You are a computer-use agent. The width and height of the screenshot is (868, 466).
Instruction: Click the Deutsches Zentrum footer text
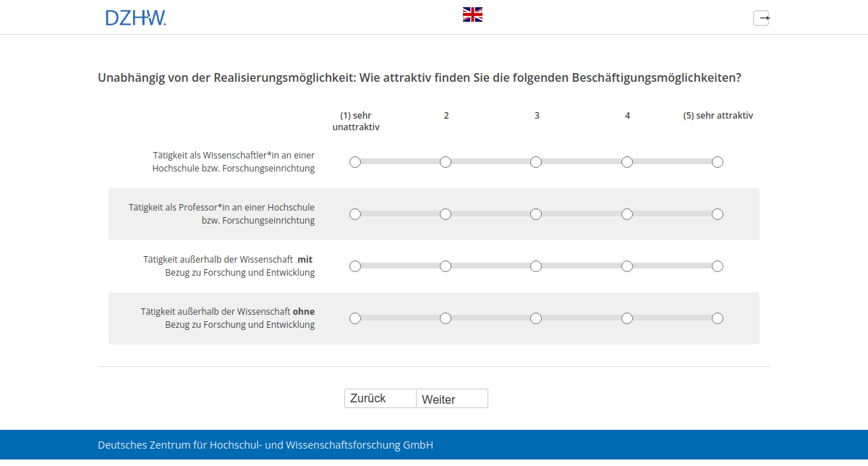(265, 445)
